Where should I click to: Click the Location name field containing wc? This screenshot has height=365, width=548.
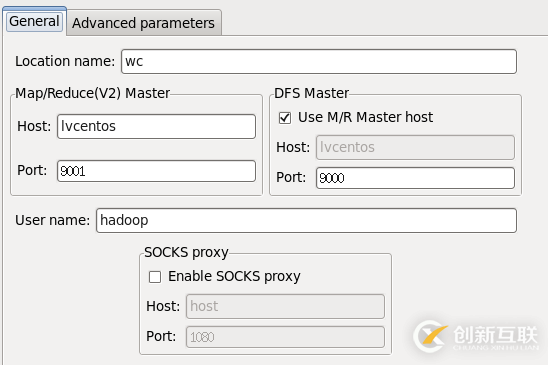point(319,62)
